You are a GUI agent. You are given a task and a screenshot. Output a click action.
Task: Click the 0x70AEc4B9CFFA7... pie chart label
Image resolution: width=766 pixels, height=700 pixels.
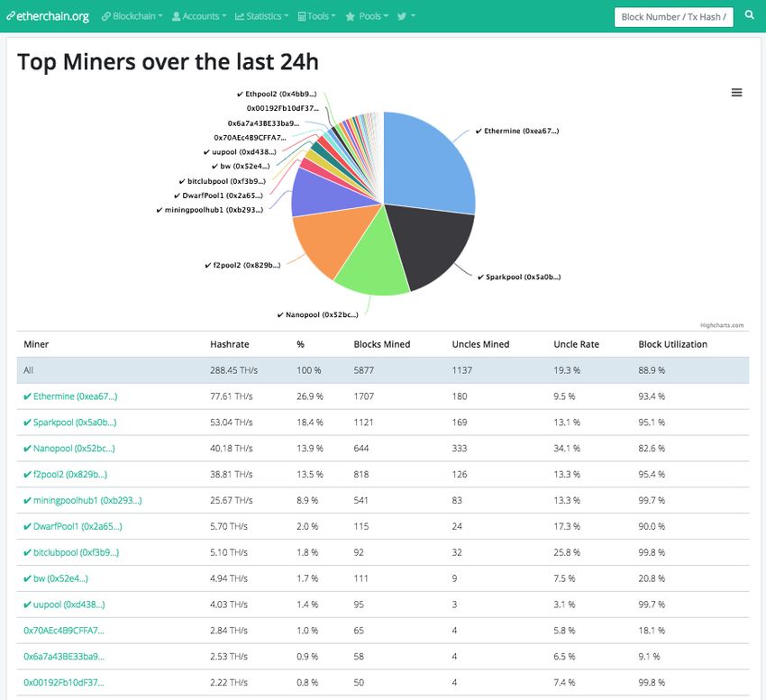(251, 138)
